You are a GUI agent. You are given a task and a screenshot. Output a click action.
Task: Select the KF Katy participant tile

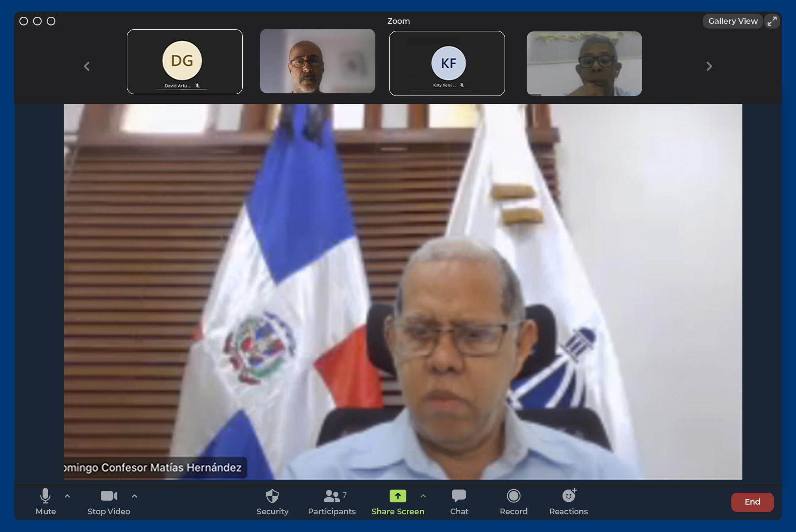(x=447, y=63)
